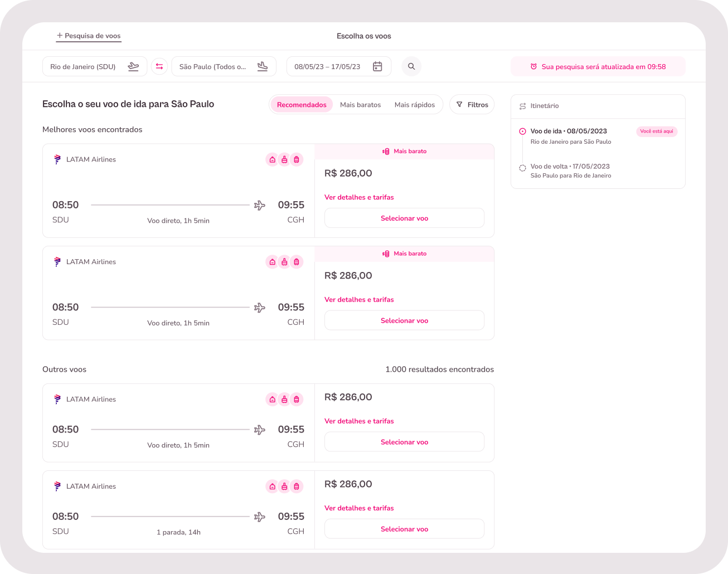The width and height of the screenshot is (728, 574).
Task: Select the 1 parada 14h flight
Action: (x=404, y=529)
